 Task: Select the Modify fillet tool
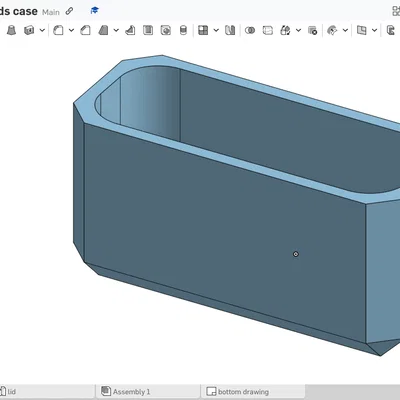(332, 30)
